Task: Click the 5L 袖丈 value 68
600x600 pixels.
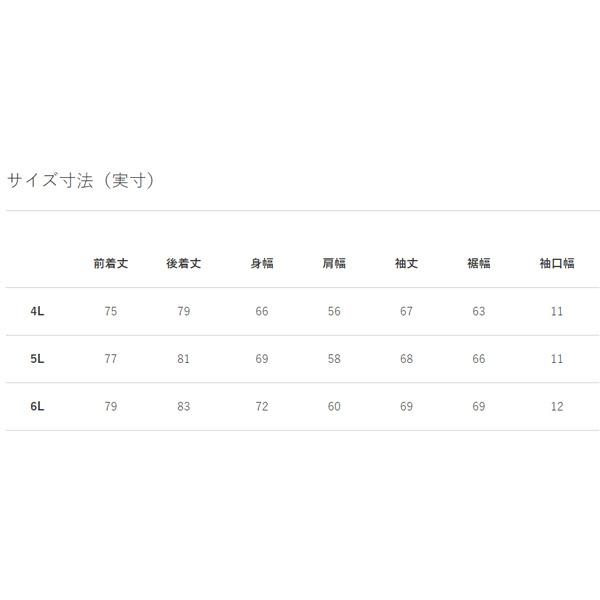Action: coord(406,359)
